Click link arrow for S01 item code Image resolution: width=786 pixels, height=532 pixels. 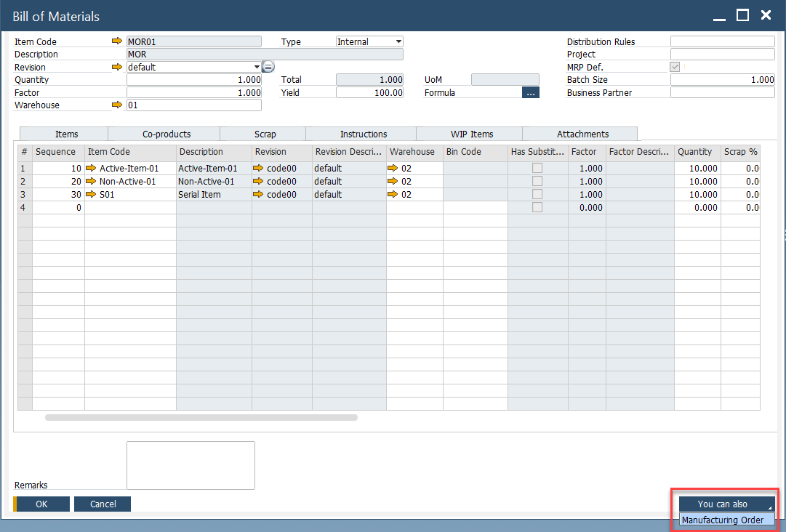[x=91, y=195]
